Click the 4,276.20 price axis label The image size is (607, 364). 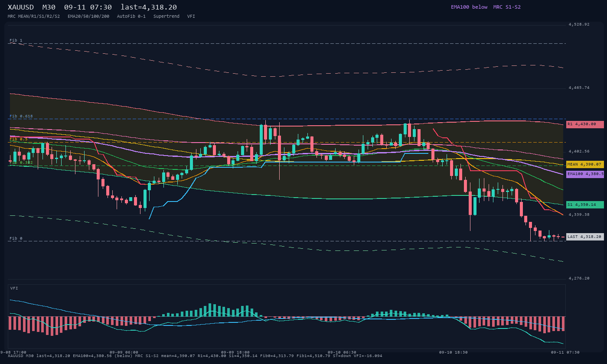(579, 278)
